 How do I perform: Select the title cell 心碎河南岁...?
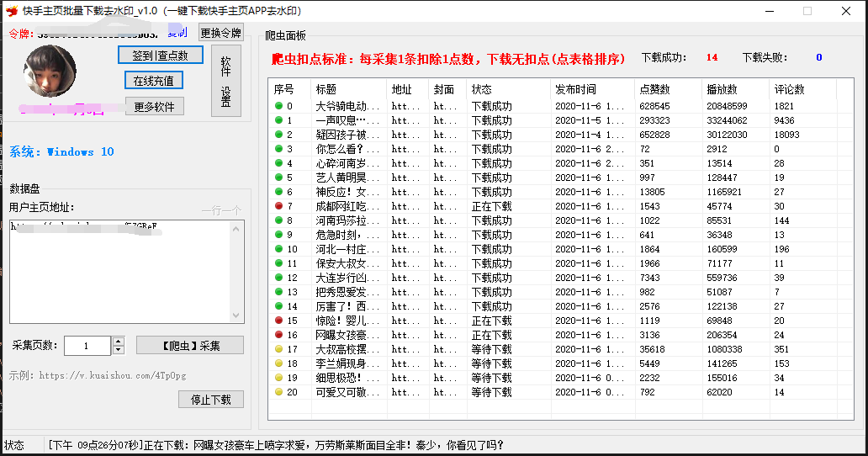347,163
